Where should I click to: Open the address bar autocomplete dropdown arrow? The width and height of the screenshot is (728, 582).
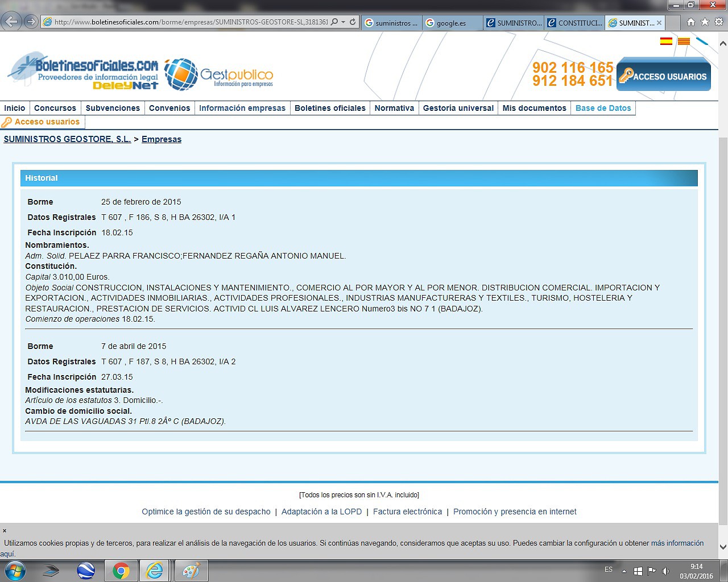pos(343,22)
